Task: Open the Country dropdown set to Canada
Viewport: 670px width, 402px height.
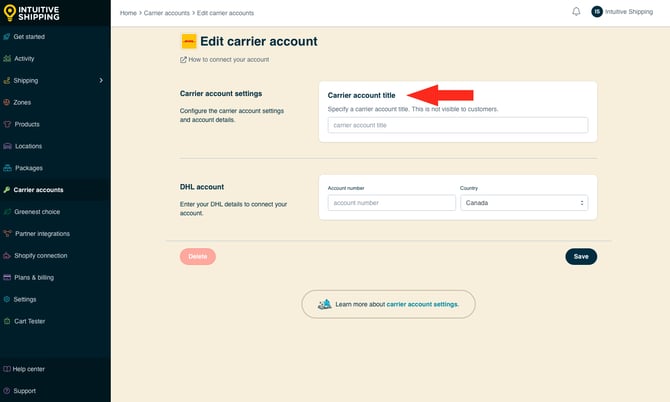Action: click(x=524, y=203)
